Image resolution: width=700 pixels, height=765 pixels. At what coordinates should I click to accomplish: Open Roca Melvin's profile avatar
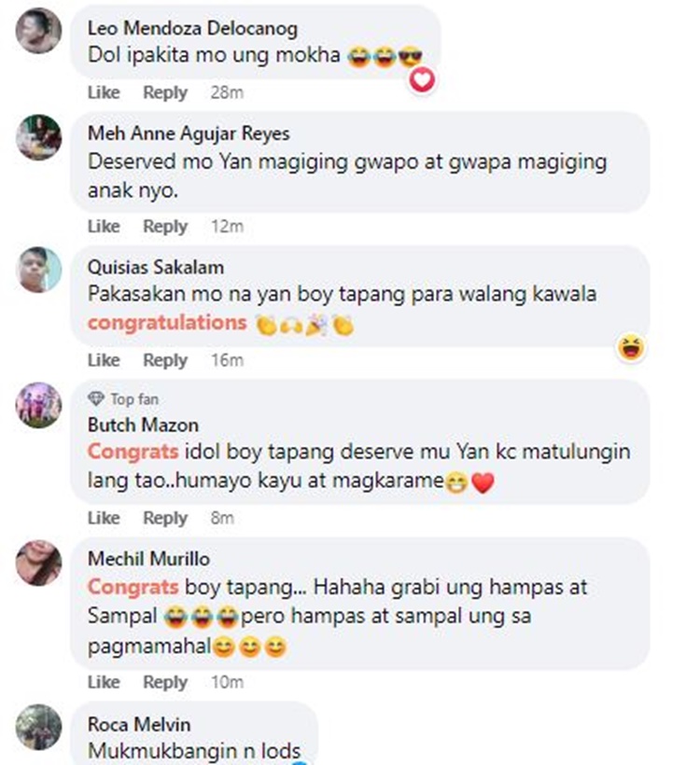[x=38, y=727]
